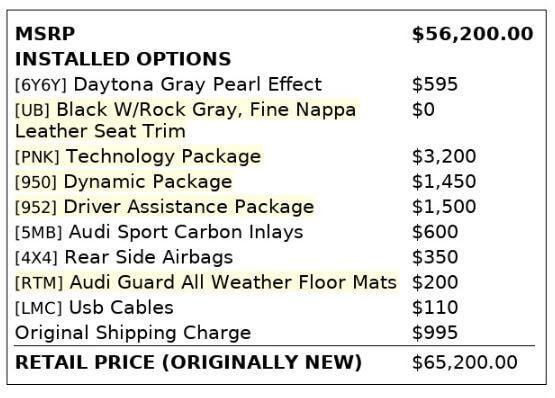This screenshot has height=398, width=555.
Task: Select the $56,200.00 MSRP amount
Action: [x=473, y=34]
